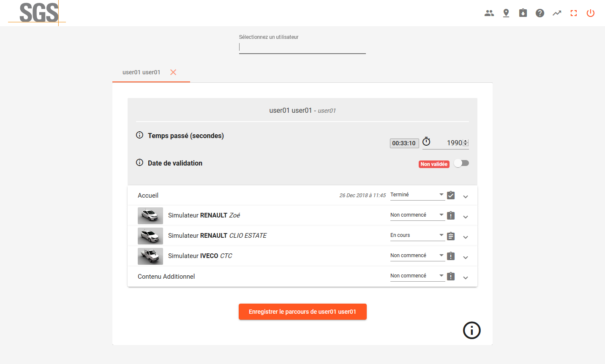Click the date 26 Dec 2018 à 11:45
This screenshot has height=364, width=605.
point(362,196)
